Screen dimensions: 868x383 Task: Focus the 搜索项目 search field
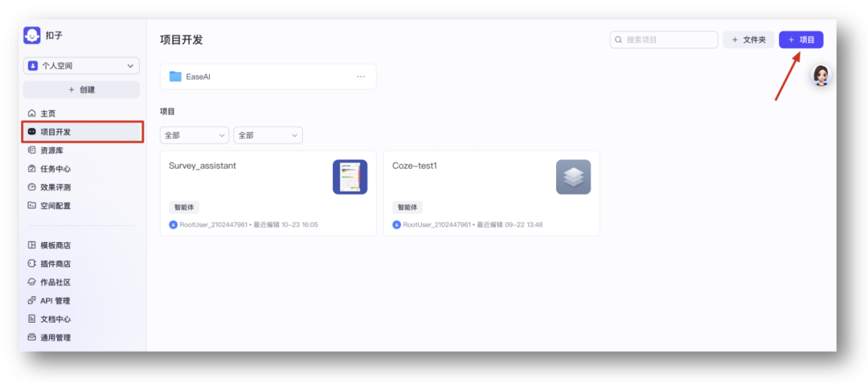coord(664,40)
